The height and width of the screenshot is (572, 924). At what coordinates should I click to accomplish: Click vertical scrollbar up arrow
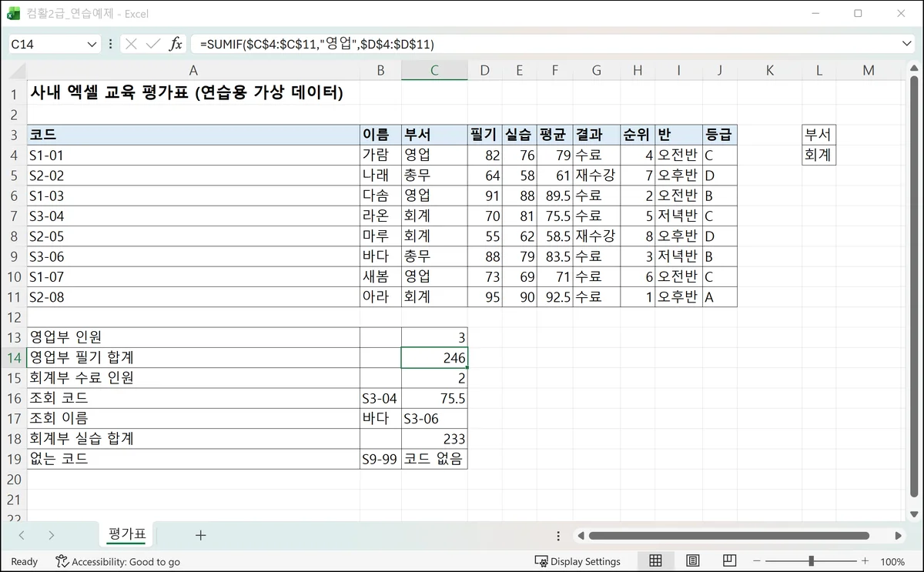click(914, 69)
